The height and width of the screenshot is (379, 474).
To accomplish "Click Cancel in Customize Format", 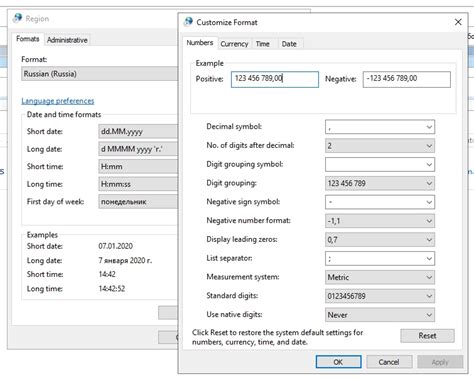I will coord(389,362).
